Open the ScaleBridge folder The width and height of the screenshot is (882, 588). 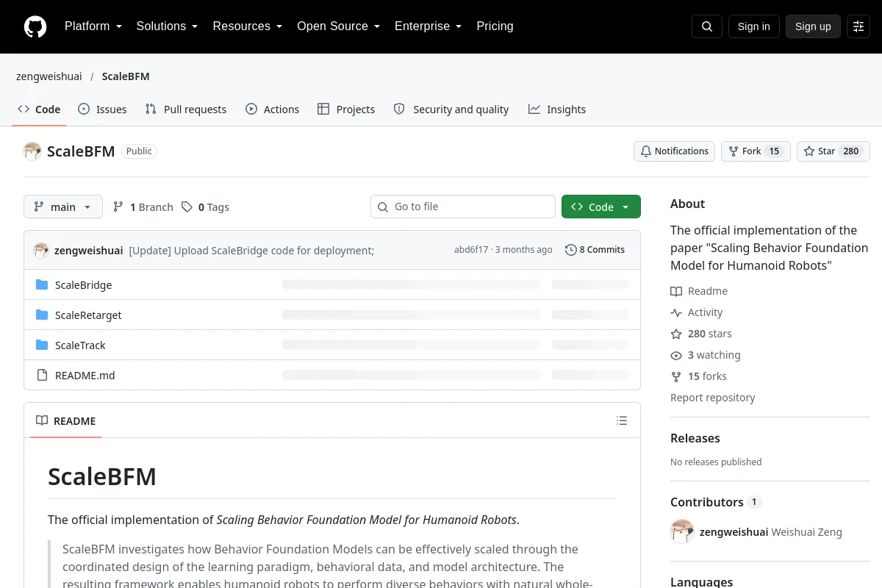pyautogui.click(x=84, y=285)
